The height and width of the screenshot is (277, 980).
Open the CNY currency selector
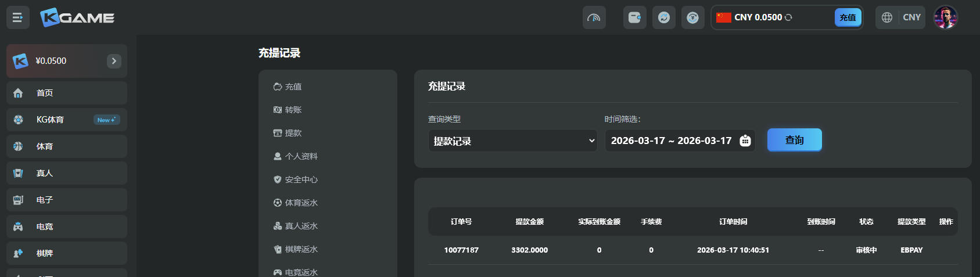[911, 17]
